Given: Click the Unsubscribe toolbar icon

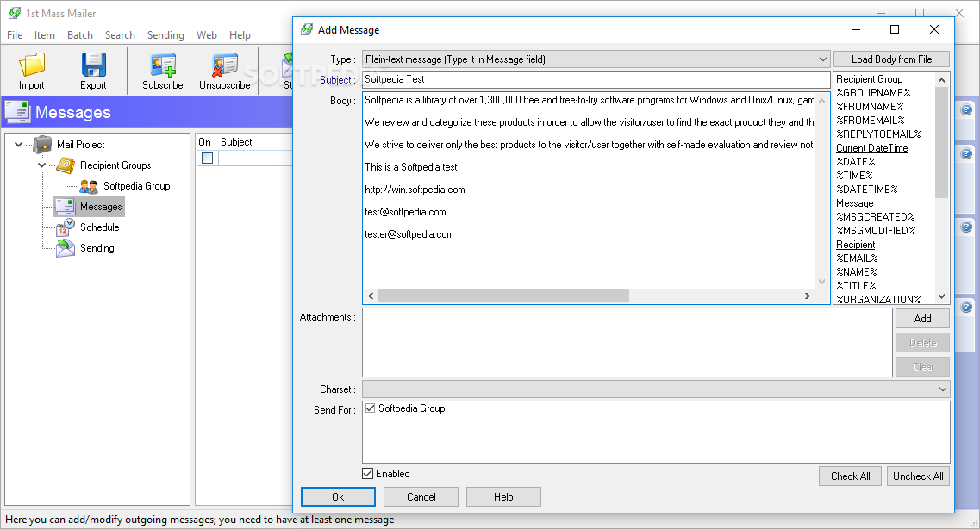Looking at the screenshot, I should pyautogui.click(x=224, y=65).
